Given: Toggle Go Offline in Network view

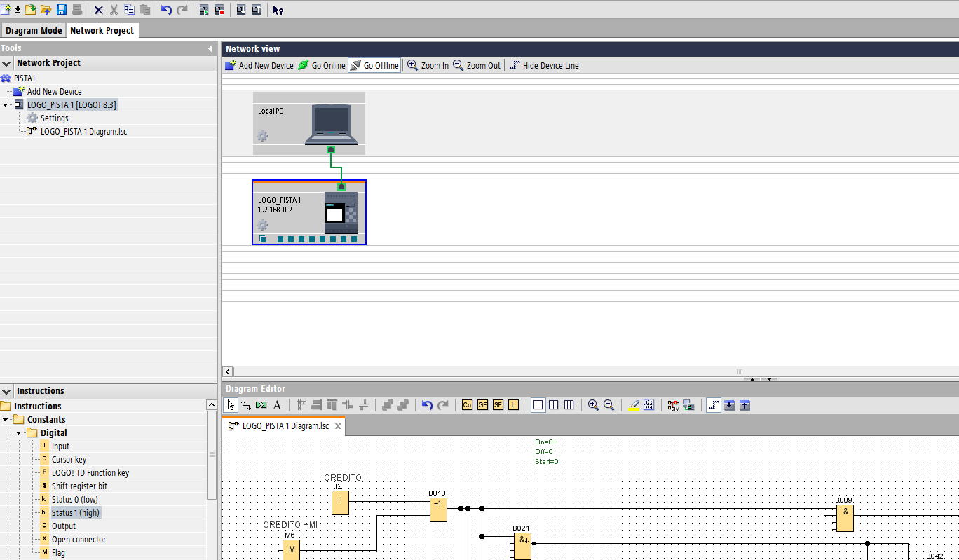Looking at the screenshot, I should pyautogui.click(x=374, y=65).
